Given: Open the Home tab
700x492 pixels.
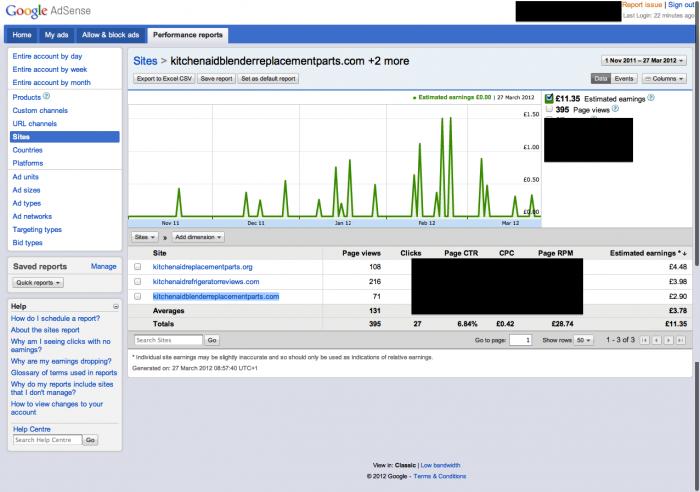Looking at the screenshot, I should pos(22,35).
